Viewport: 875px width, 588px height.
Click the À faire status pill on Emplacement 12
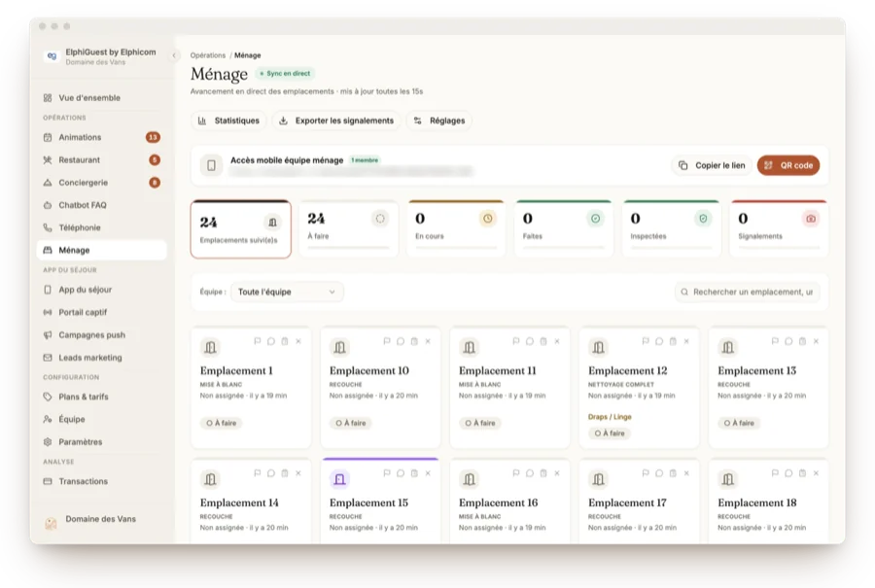tap(610, 432)
